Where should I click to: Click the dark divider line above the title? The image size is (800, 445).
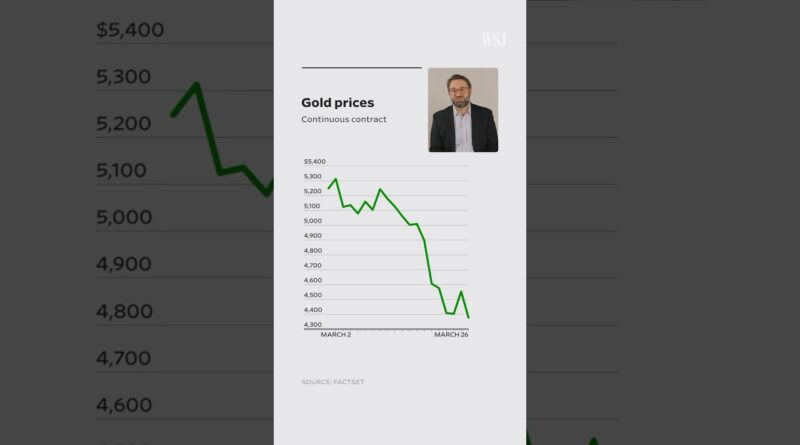pyautogui.click(x=361, y=68)
